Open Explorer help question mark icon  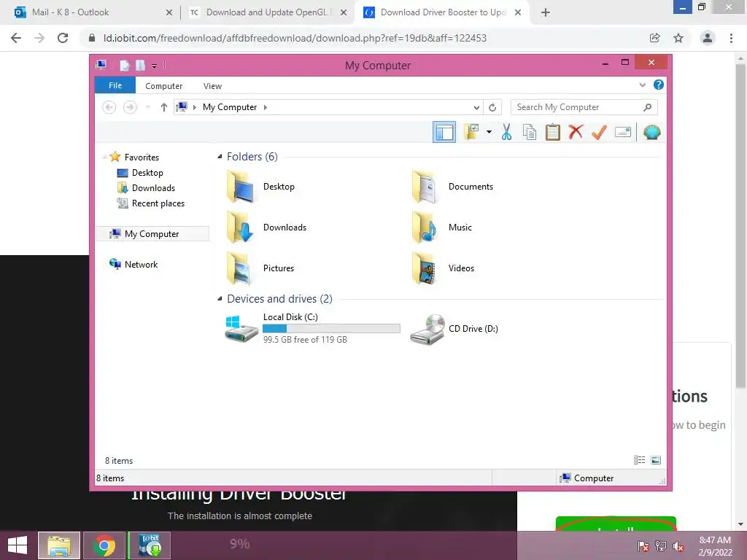point(659,85)
